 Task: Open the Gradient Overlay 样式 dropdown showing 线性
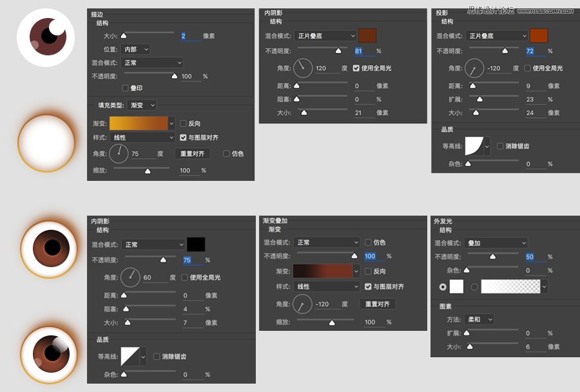coord(326,286)
